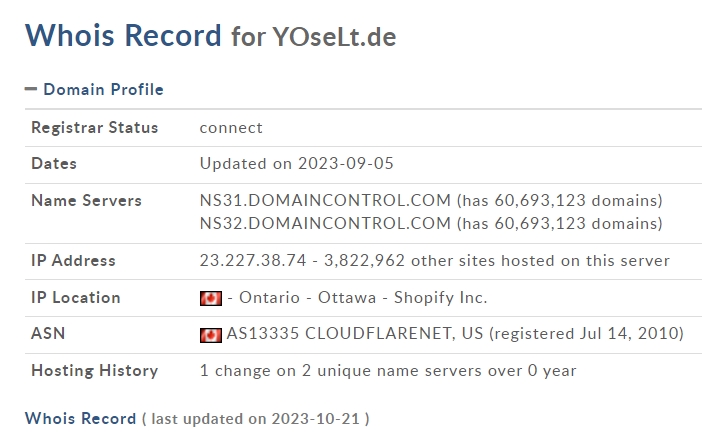Click the Canada flag next to IP Location
Image resolution: width=702 pixels, height=436 pixels.
coord(211,298)
